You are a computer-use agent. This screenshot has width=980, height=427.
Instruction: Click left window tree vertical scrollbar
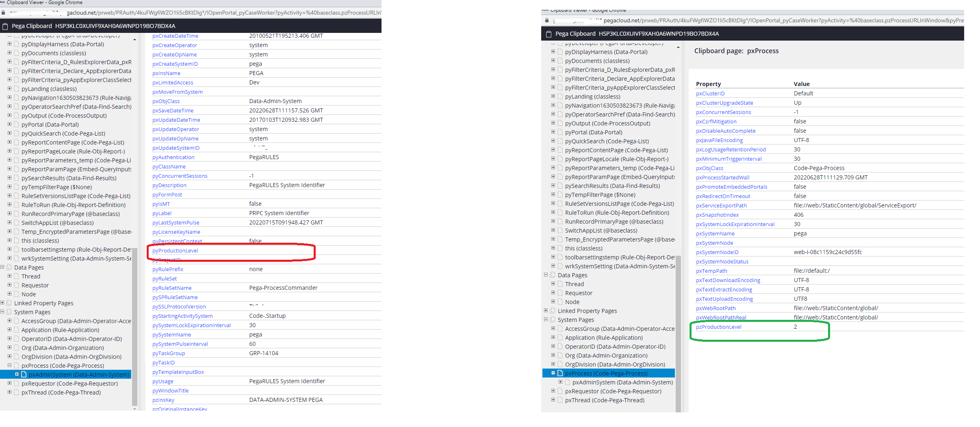pyautogui.click(x=134, y=327)
